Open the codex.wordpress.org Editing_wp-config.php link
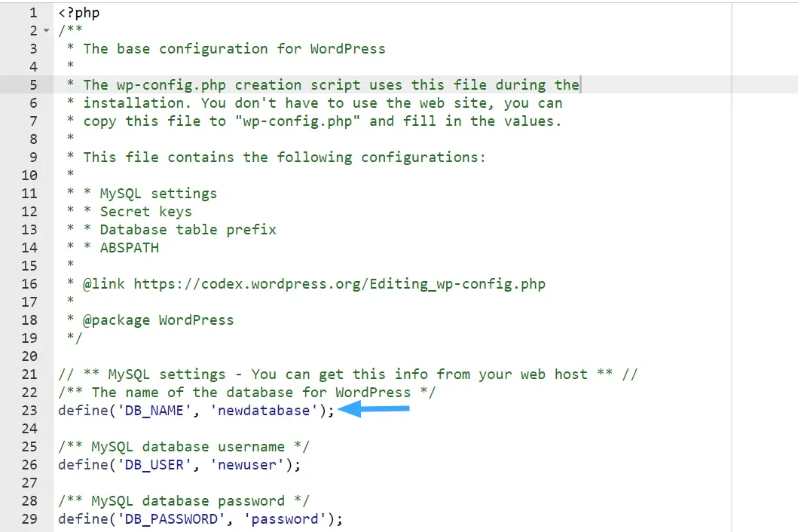This screenshot has height=532, width=798. point(339,284)
